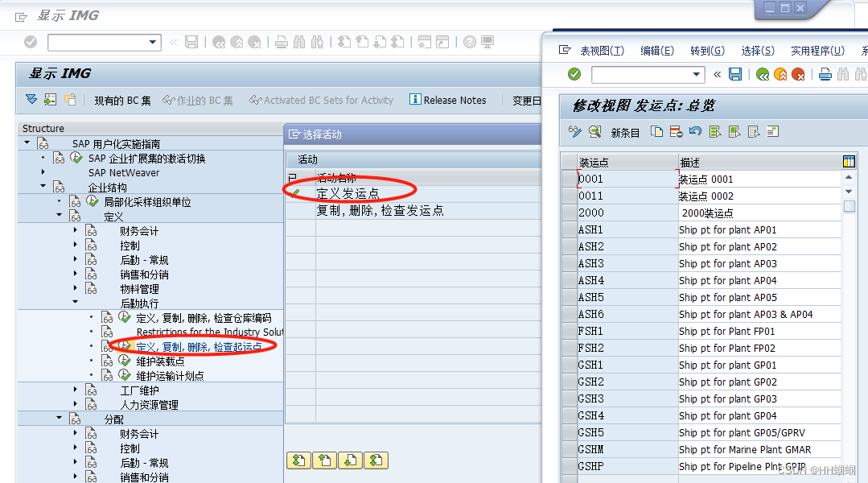Open the 表视图(T) menu
The image size is (868, 483).
click(x=602, y=51)
